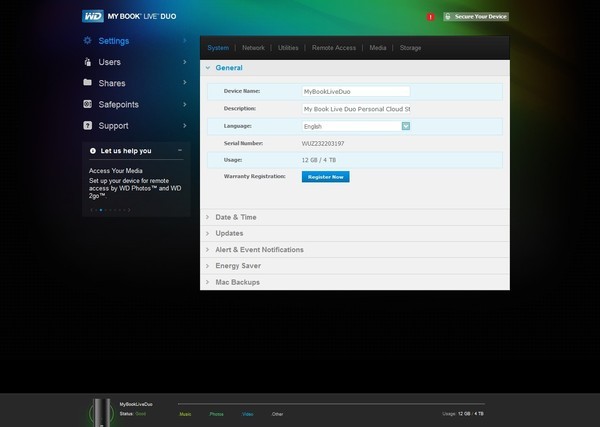The image size is (600, 427).
Task: Collapse the General section
Action: [229, 67]
